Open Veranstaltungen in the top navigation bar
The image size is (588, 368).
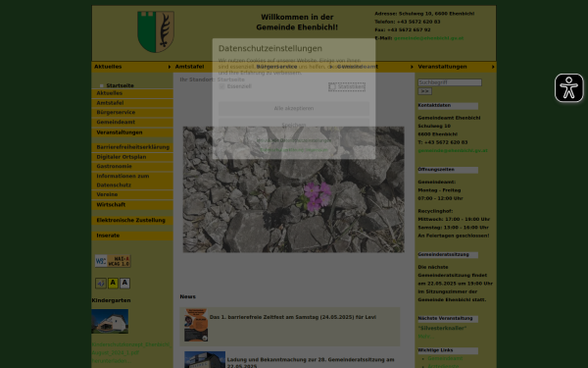[443, 67]
